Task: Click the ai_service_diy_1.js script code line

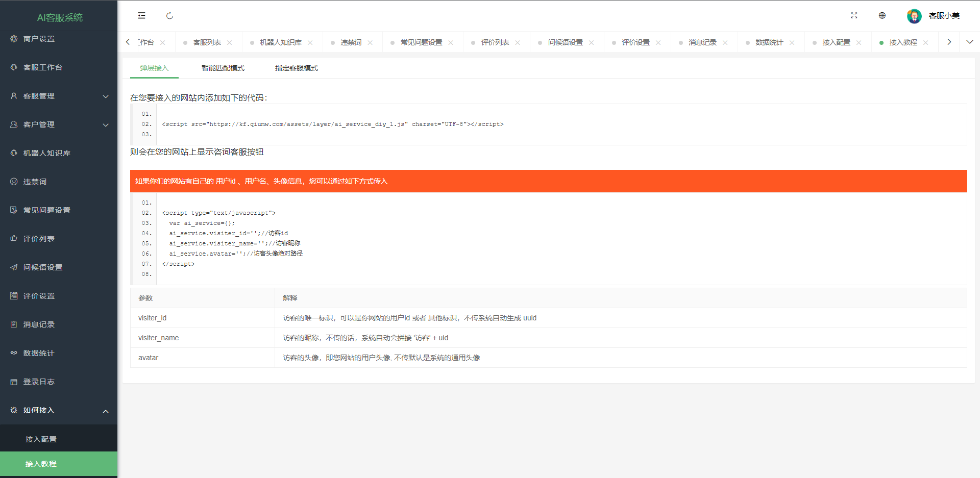Action: pyautogui.click(x=333, y=124)
